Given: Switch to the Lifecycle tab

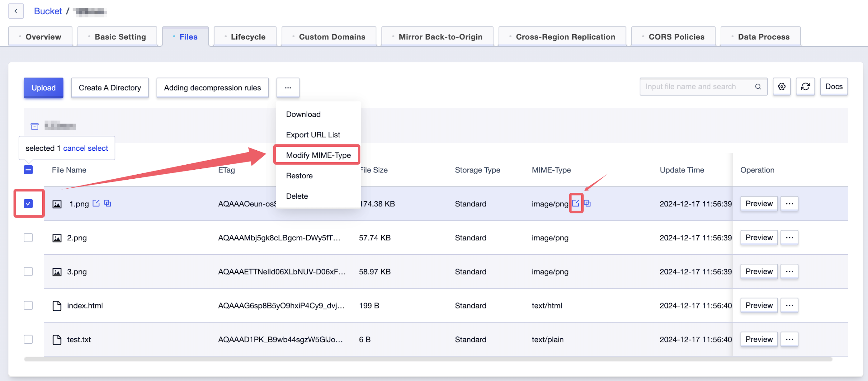Looking at the screenshot, I should 245,37.
